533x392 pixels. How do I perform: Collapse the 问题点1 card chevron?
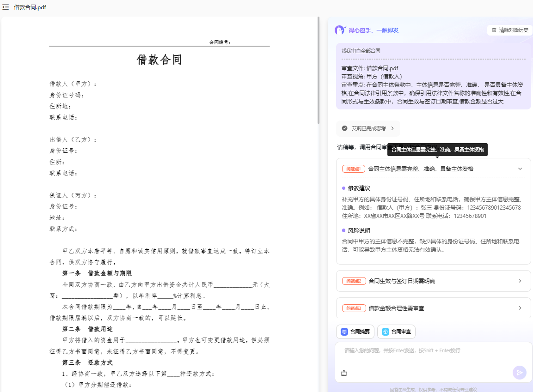(520, 169)
